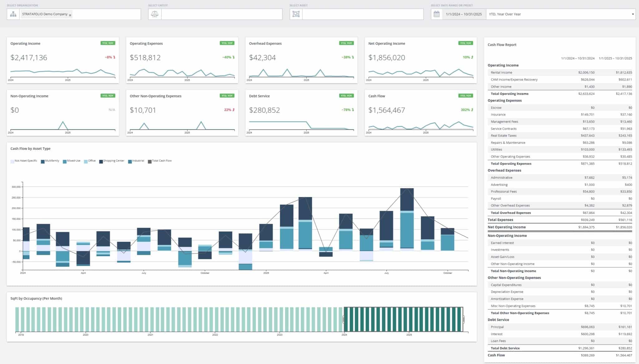Screen dimensions: 639x364
Task: Click the 1/1/2024 – 10/31/2025 date range
Action: point(464,14)
